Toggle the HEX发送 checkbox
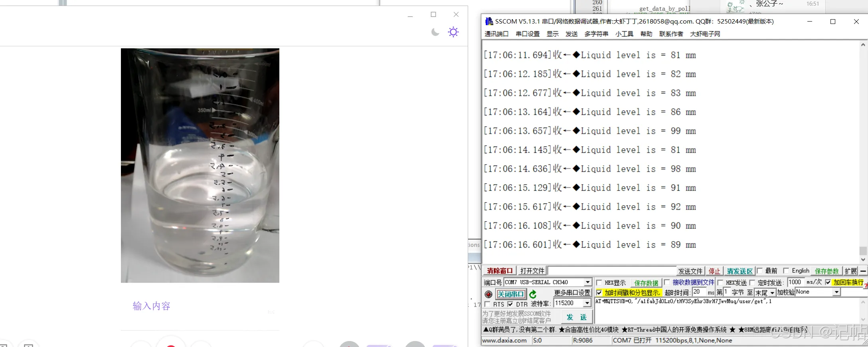Screen dimensions: 868x347 (x=720, y=283)
